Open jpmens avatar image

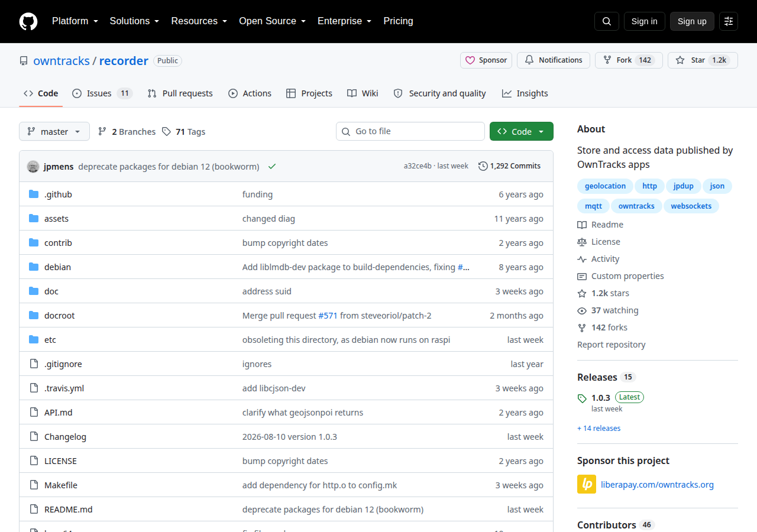33,166
